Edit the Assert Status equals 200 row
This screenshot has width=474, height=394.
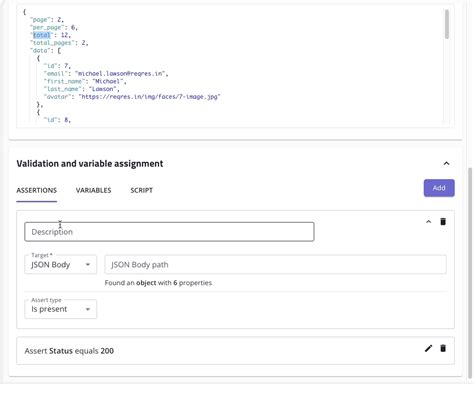428,348
